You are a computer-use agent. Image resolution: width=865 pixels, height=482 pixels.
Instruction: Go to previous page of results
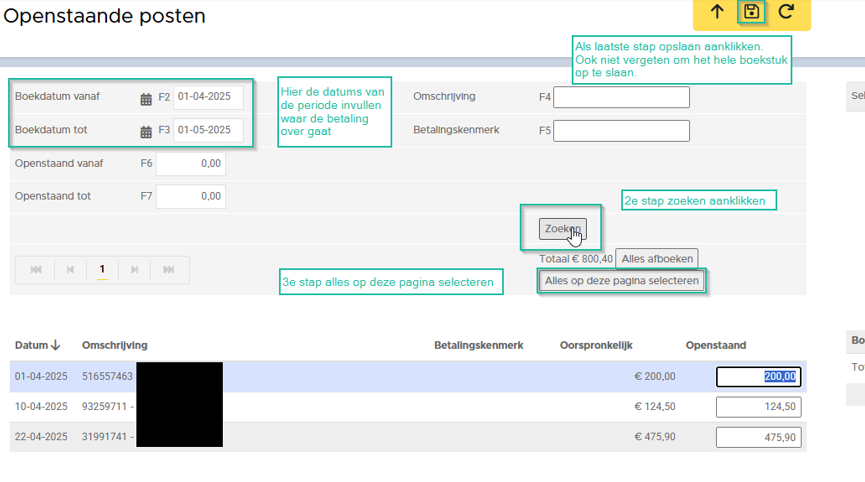pos(70,270)
